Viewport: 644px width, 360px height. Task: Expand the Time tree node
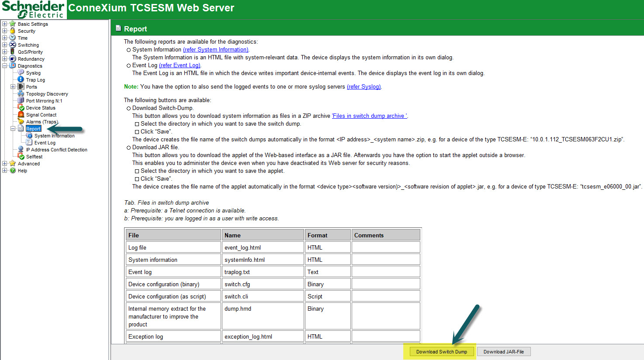click(4, 38)
